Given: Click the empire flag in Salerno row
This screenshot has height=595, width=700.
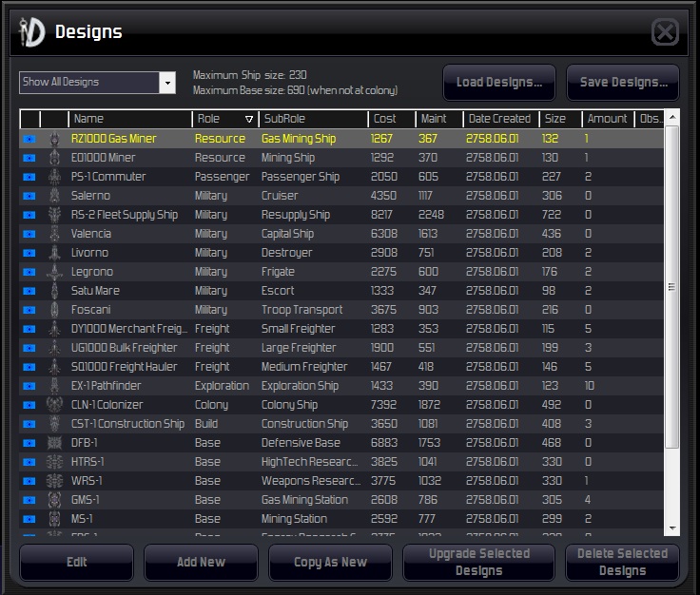Looking at the screenshot, I should (29, 196).
